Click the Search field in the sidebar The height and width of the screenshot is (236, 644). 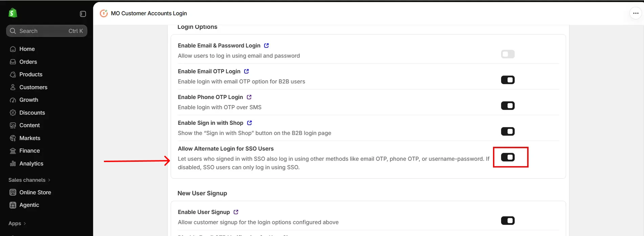point(47,31)
